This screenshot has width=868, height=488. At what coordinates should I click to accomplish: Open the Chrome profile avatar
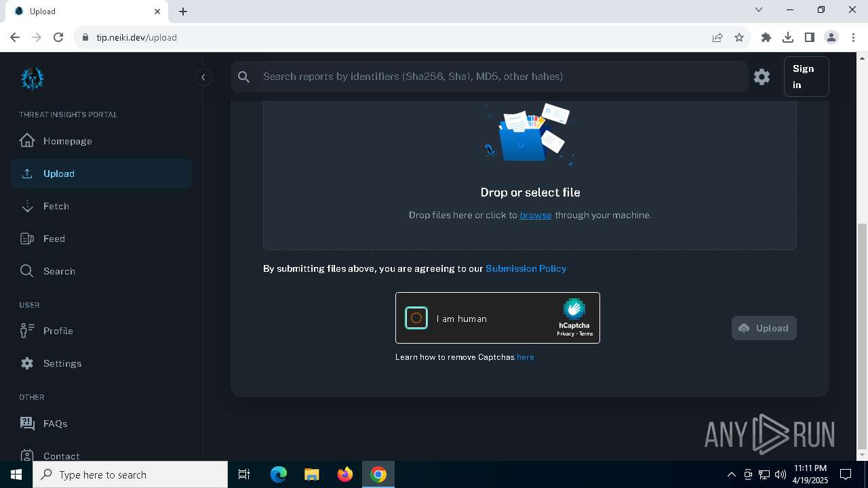(x=831, y=37)
